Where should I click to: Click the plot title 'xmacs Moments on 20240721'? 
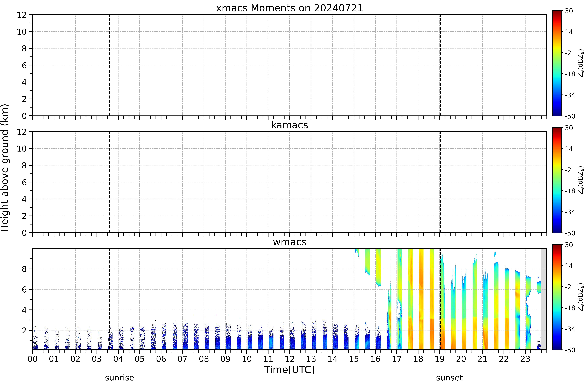pyautogui.click(x=289, y=8)
